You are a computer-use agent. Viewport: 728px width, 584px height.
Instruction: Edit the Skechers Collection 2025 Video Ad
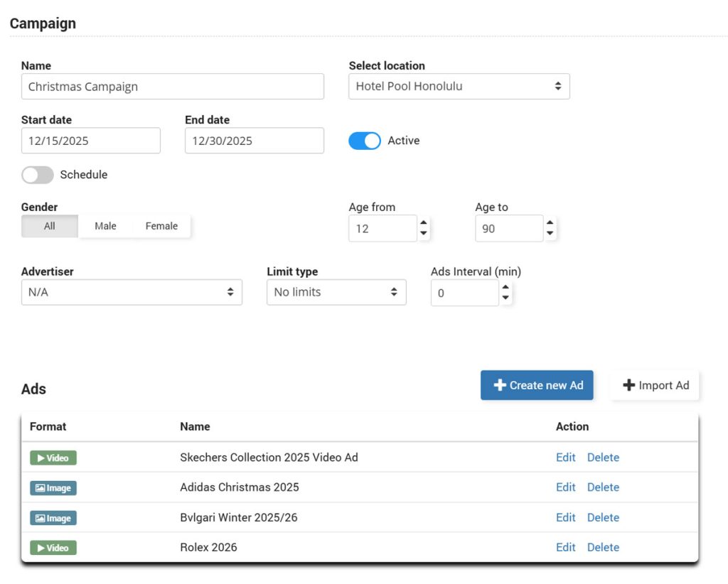[565, 458]
